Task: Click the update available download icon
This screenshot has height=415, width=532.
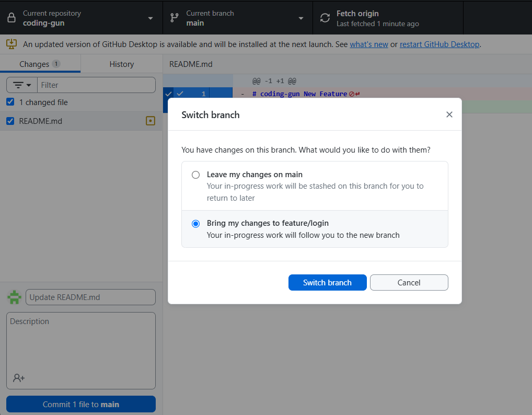Action: (11, 44)
